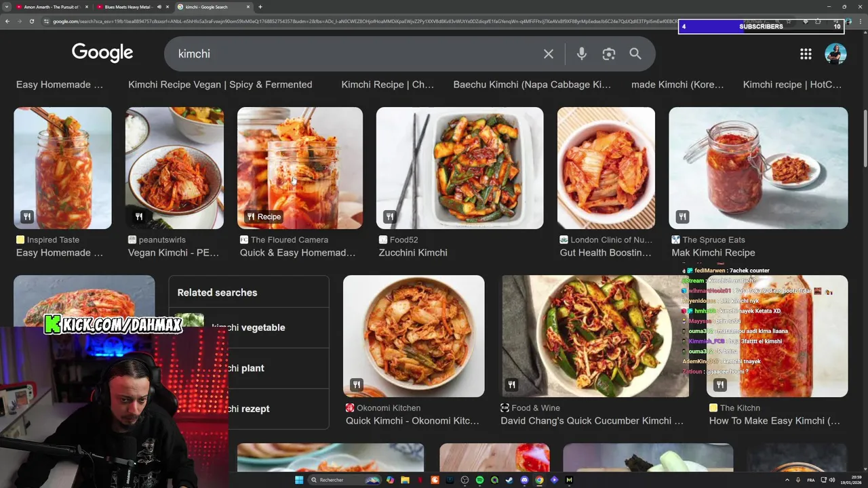This screenshot has width=868, height=488.
Task: Open the Google apps grid
Action: pos(806,54)
